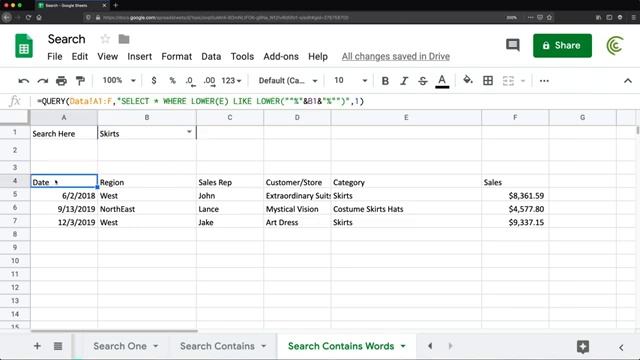Select row 5 header
Image resolution: width=640 pixels, height=360 pixels.
[x=15, y=194]
